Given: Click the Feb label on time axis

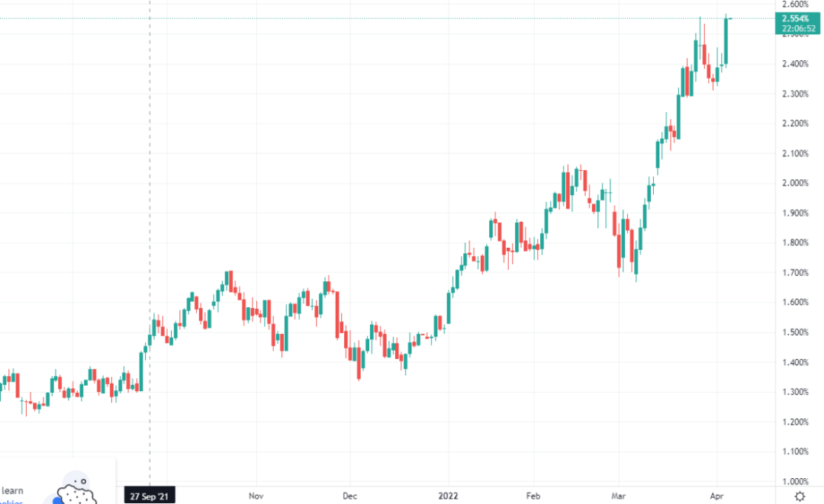Looking at the screenshot, I should pyautogui.click(x=535, y=496).
